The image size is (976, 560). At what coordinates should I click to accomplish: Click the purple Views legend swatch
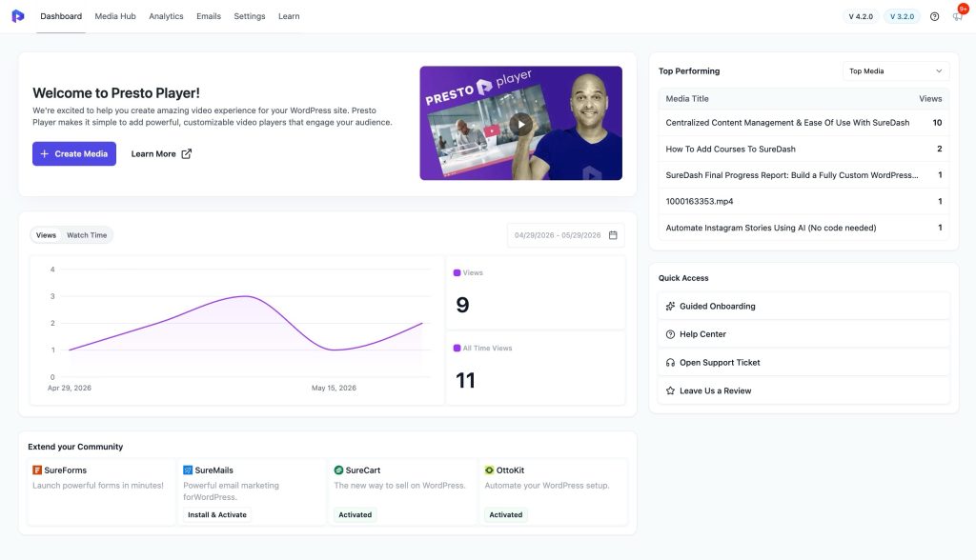[x=457, y=272]
